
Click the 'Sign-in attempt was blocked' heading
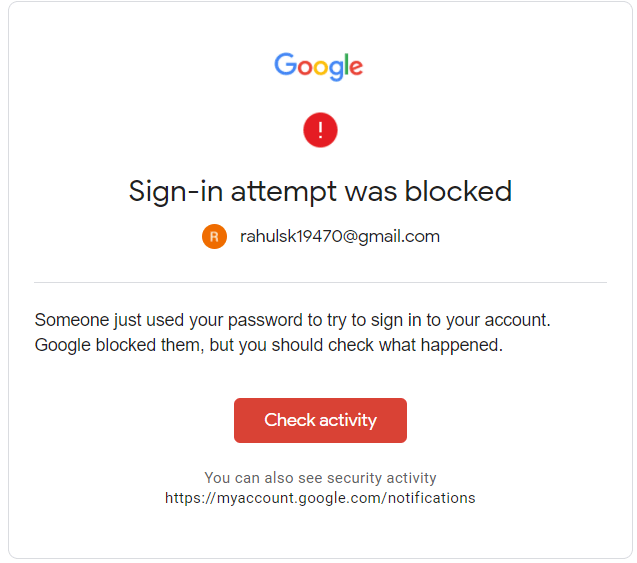(x=320, y=191)
